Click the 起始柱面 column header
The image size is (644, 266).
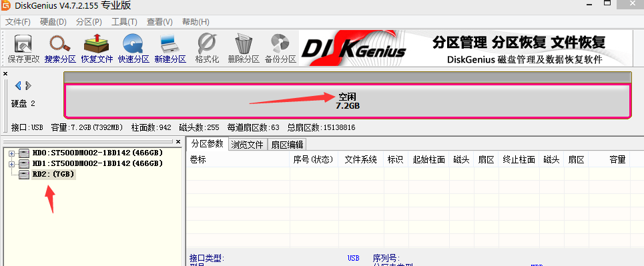(x=429, y=160)
